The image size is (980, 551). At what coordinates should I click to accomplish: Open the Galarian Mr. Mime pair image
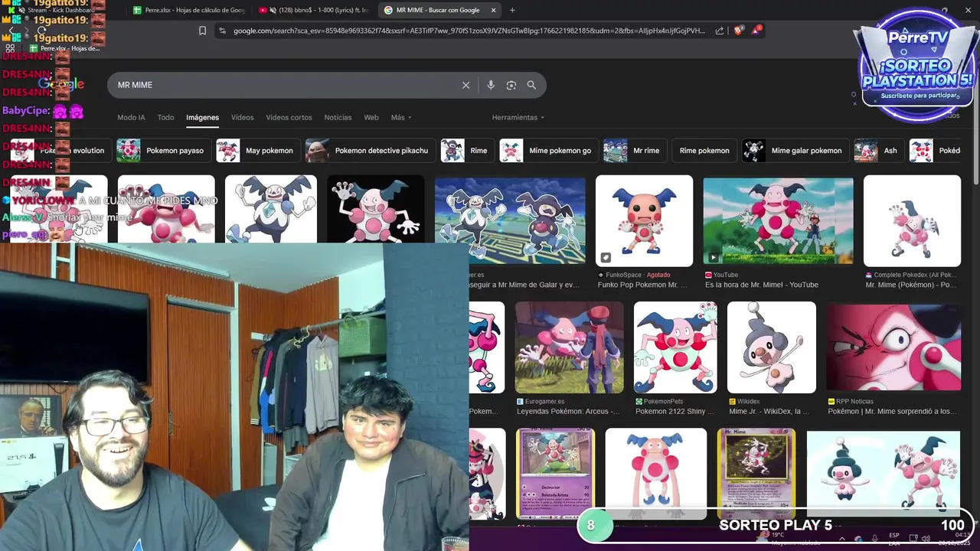510,220
